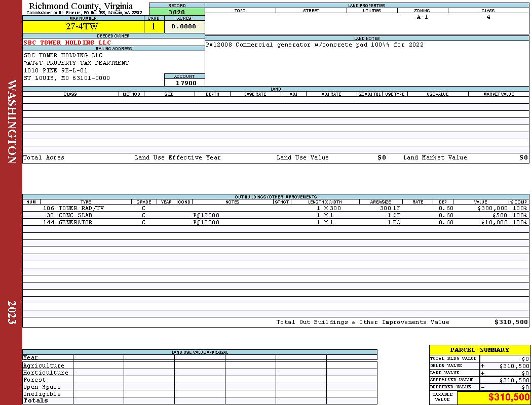This screenshot has height=405, width=532.
Task: Click the Land Market Value label
Action: click(435, 157)
